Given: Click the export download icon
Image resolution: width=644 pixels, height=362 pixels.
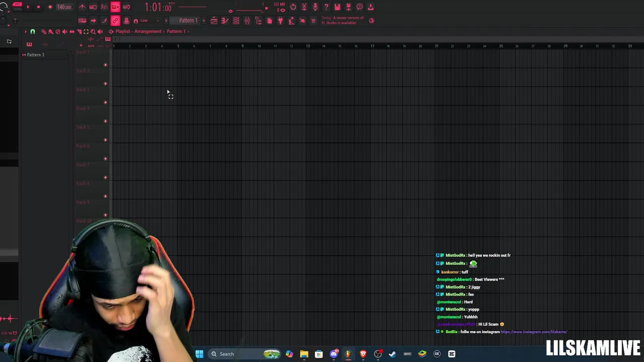Looking at the screenshot, I should pyautogui.click(x=370, y=7).
